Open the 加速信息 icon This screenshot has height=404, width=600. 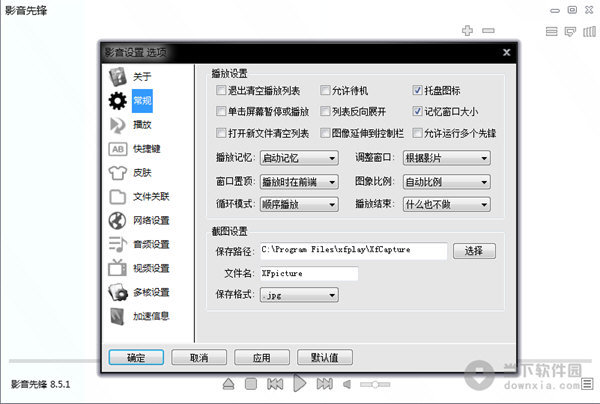117,316
